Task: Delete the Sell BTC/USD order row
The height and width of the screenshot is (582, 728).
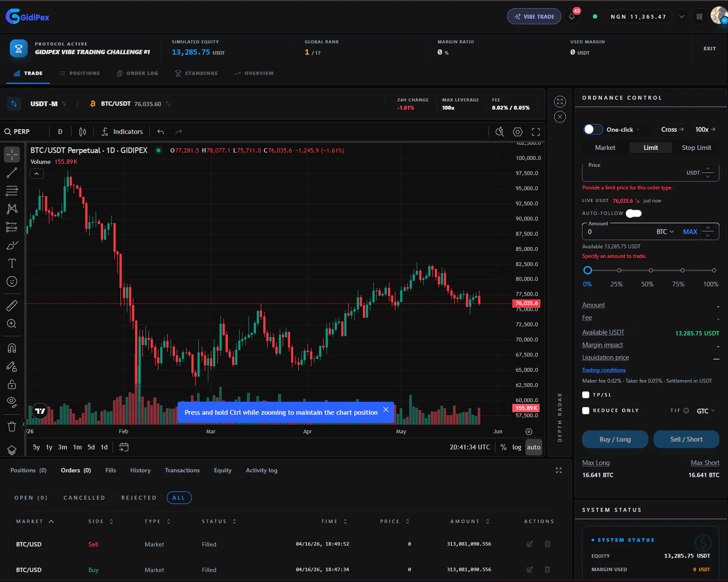Action: click(x=547, y=544)
